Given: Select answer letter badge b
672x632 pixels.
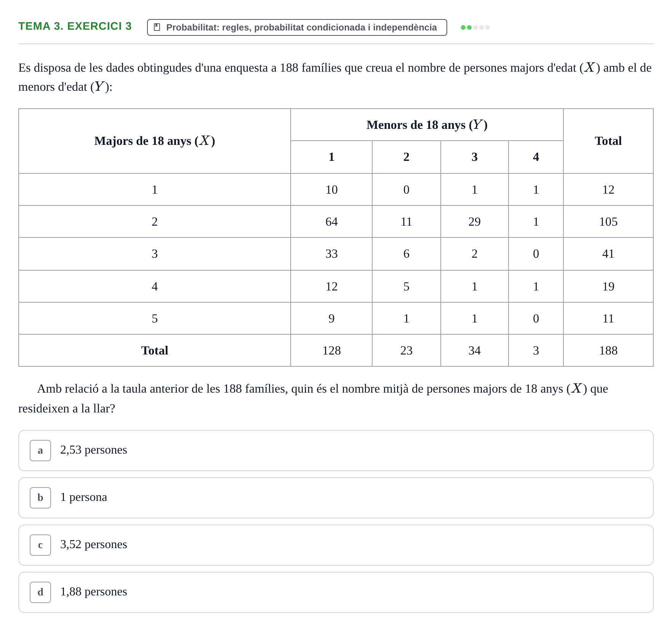Looking at the screenshot, I should tap(40, 498).
